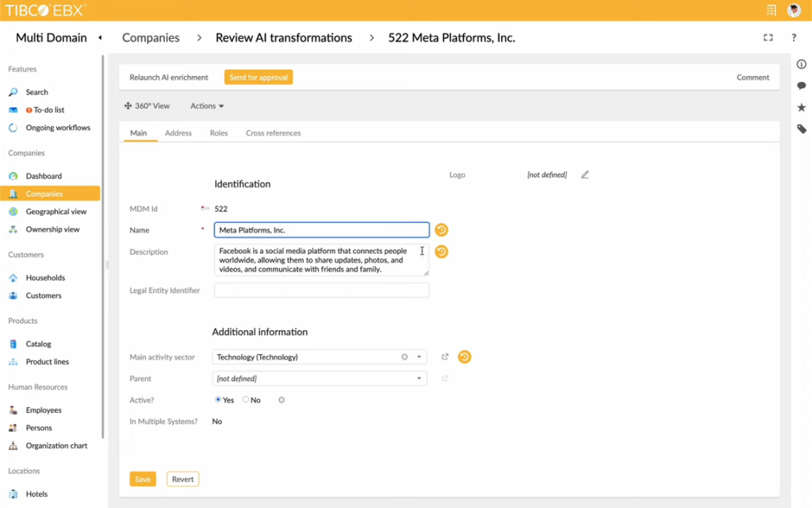Viewport: 812px width, 508px height.
Task: Open the record information panel
Action: click(x=801, y=64)
